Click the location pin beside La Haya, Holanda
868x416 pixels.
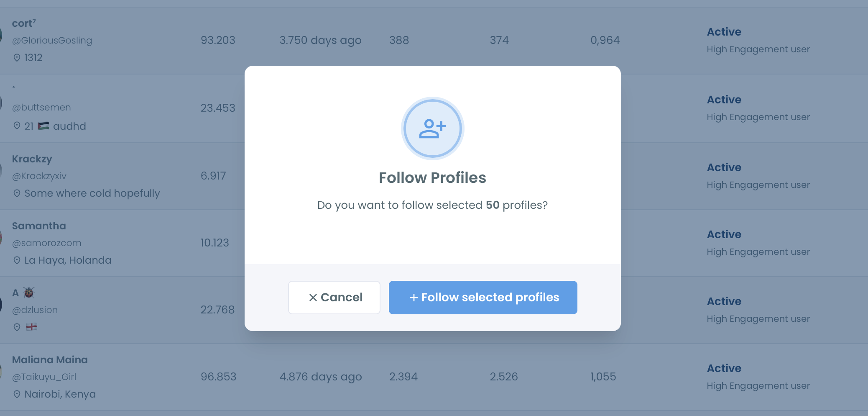[x=17, y=260]
